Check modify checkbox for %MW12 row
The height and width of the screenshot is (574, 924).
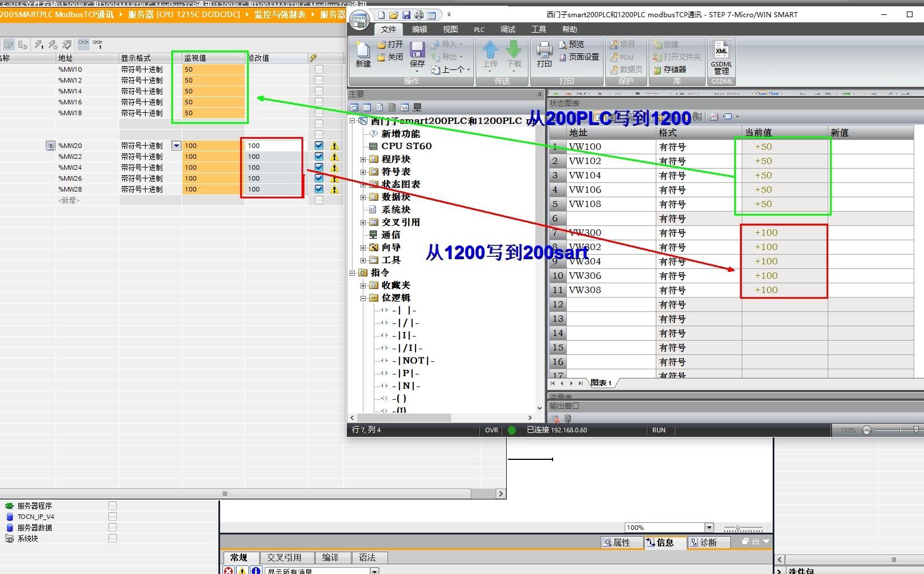pos(319,80)
